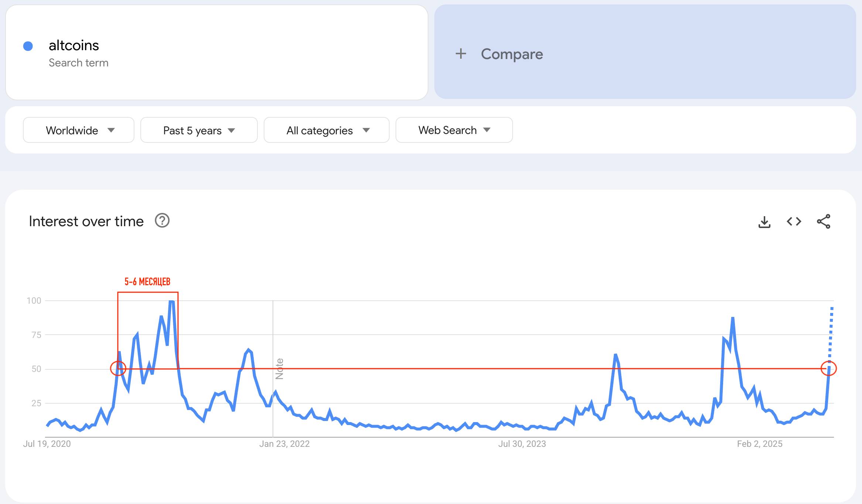Open the help question mark icon

[x=162, y=221]
